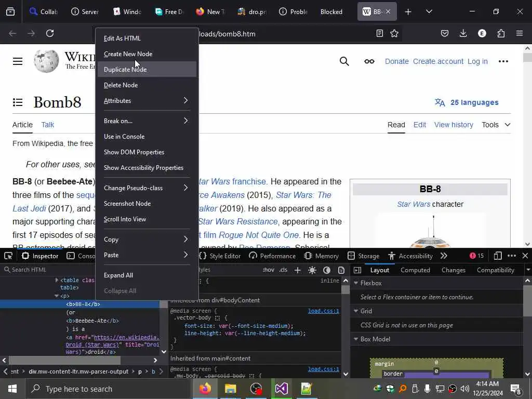
Task: Open the Break on... submenu
Action: (x=147, y=121)
